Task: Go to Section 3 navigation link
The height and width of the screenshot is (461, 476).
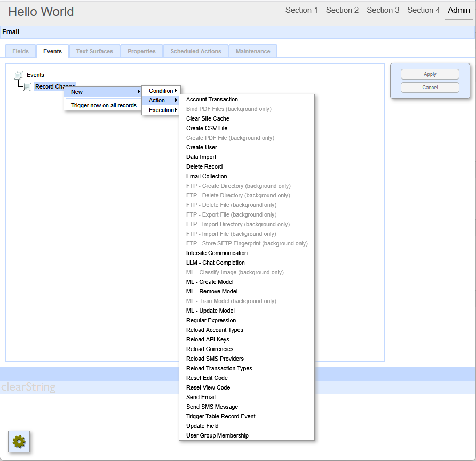Action: point(383,10)
